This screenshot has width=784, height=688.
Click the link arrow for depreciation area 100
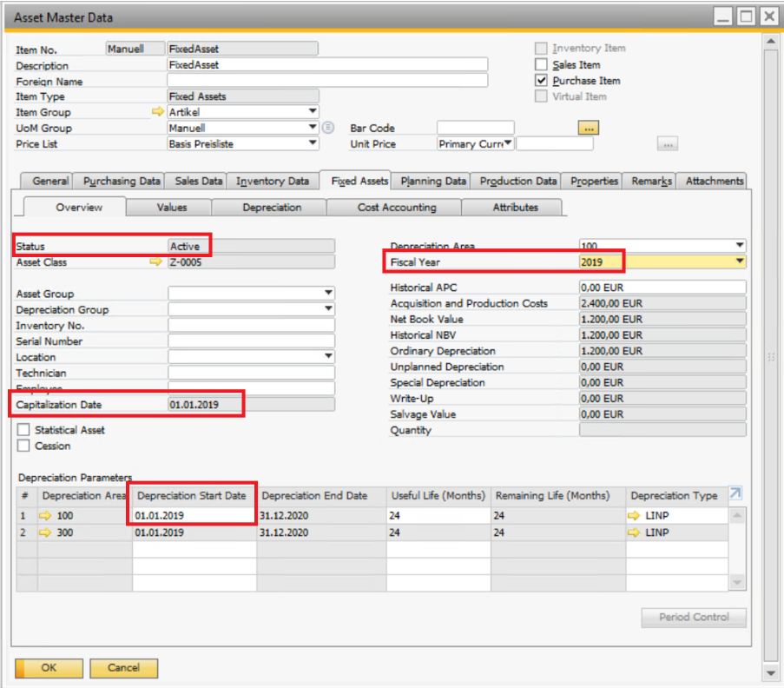[47, 516]
